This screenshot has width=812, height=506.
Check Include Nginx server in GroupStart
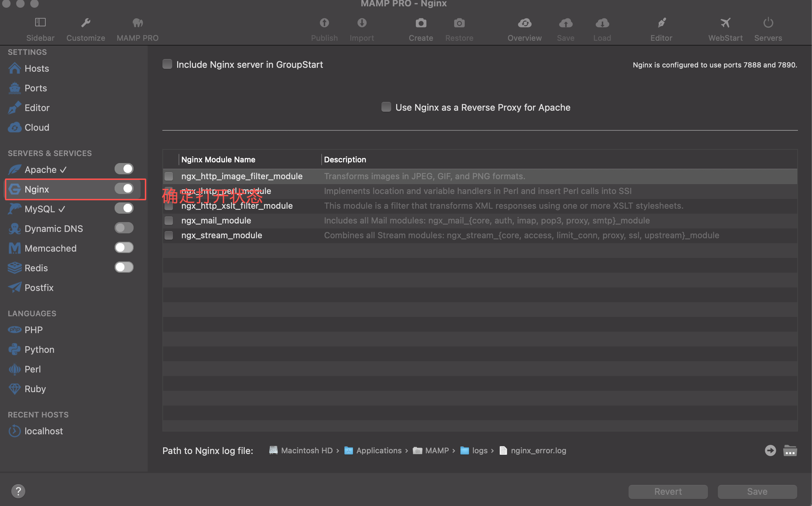coord(167,64)
